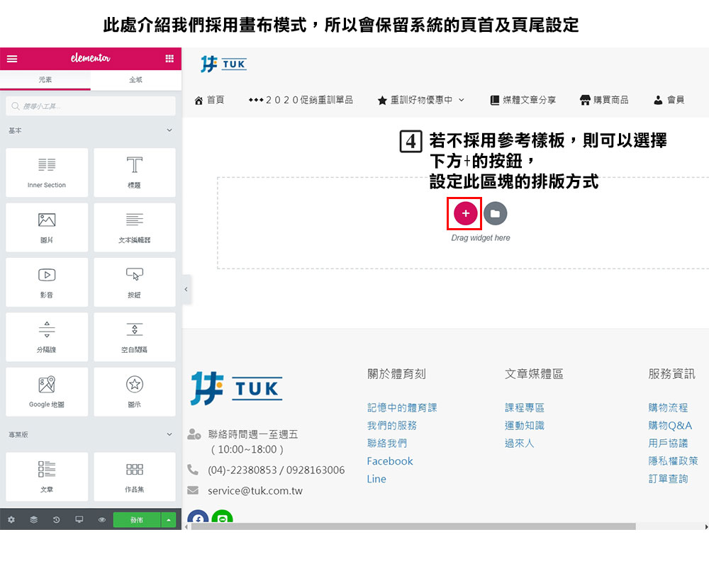This screenshot has height=588, width=709.
Task: Open publish options arrow beside 發佈
Action: click(169, 520)
